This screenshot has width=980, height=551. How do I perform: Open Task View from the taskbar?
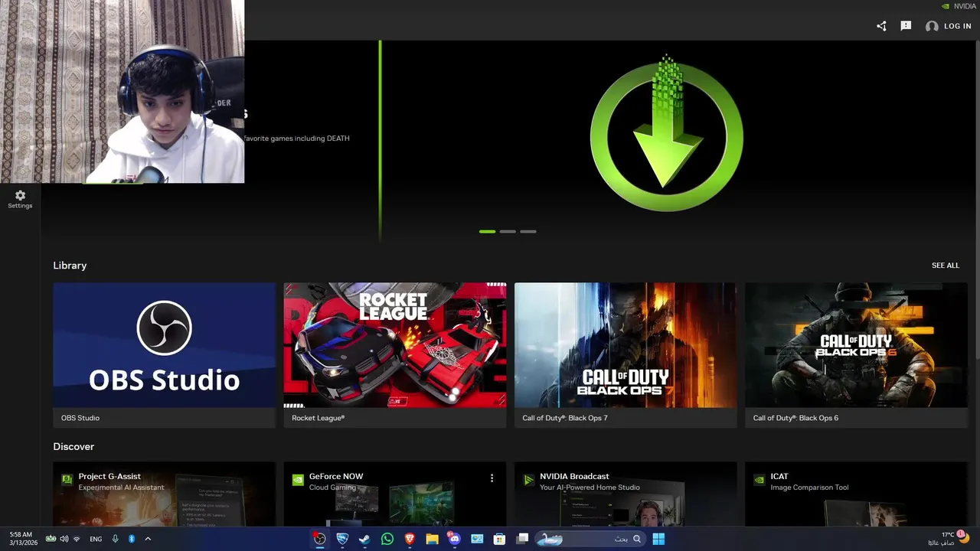(522, 539)
